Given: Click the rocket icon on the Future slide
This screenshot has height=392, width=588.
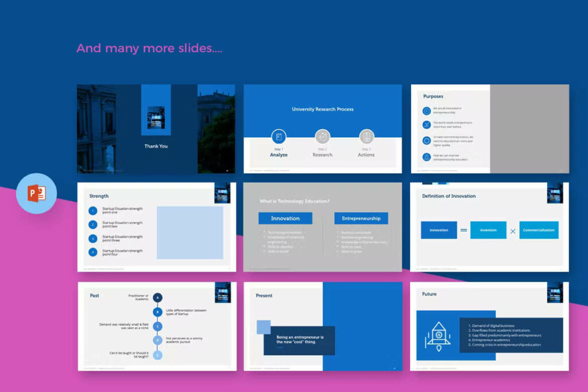Looking at the screenshot, I should click(x=438, y=336).
